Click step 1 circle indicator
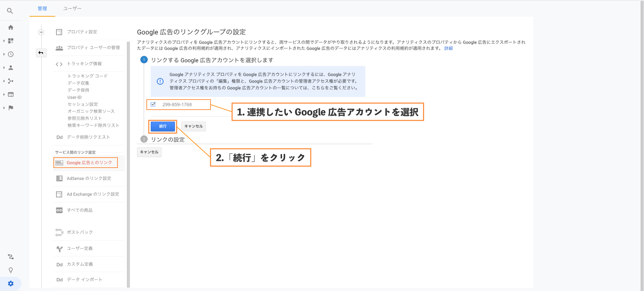This screenshot has height=291, width=644. point(144,60)
